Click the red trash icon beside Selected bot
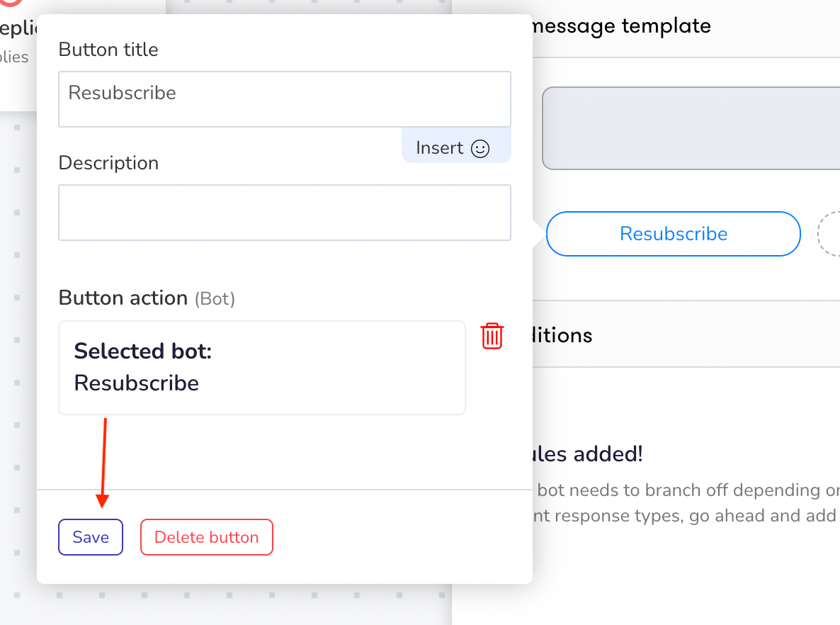840x625 pixels. pyautogui.click(x=492, y=336)
